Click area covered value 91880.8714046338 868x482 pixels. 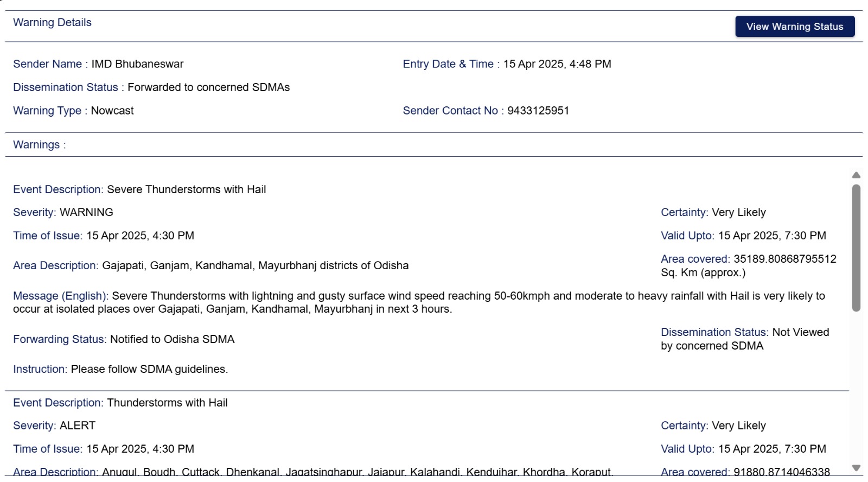pyautogui.click(x=782, y=471)
